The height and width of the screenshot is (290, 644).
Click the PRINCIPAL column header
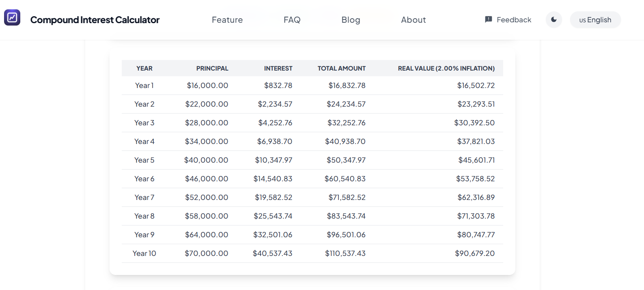[x=212, y=69]
